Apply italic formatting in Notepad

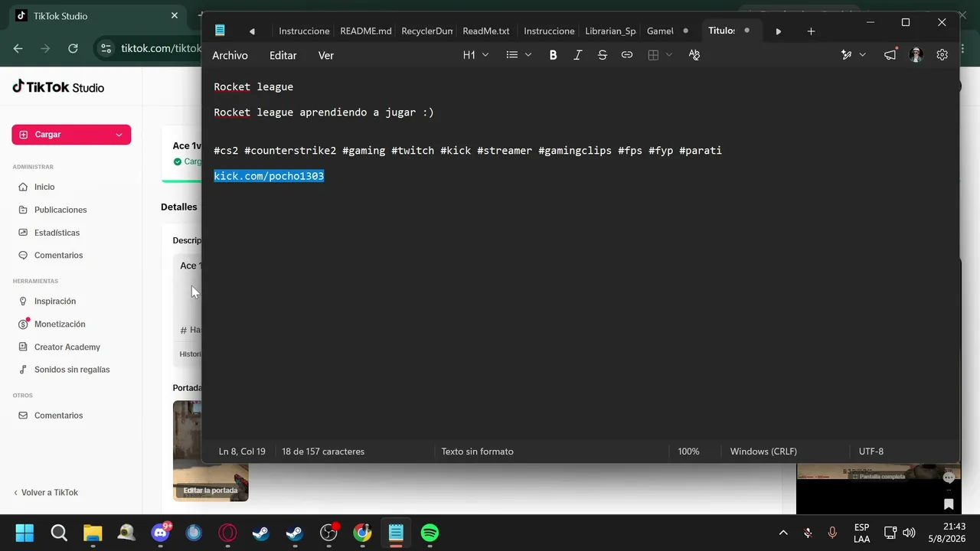(577, 55)
